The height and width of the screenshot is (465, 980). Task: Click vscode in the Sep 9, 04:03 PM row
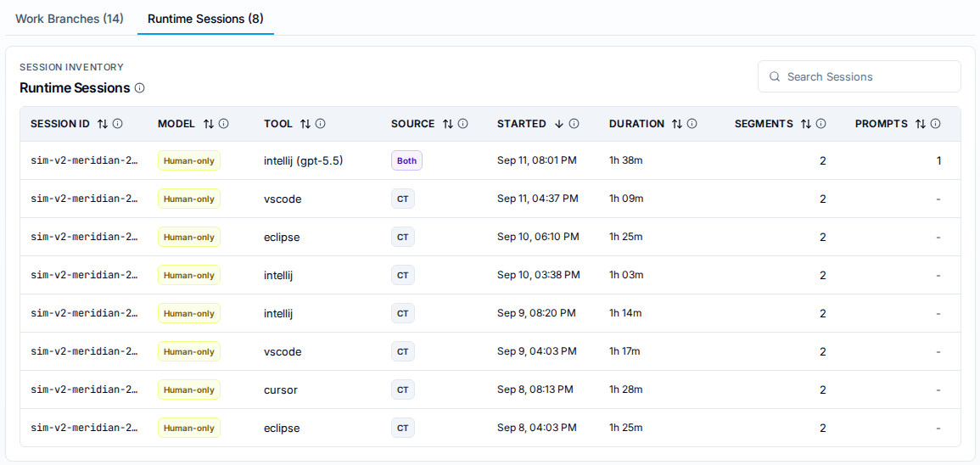pos(283,351)
